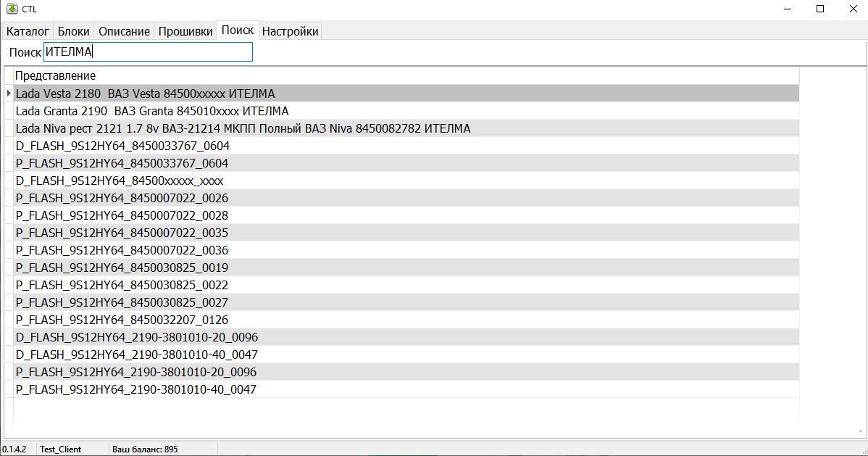The width and height of the screenshot is (868, 456).
Task: Click Ваш баланс: 895 status entry
Action: (145, 449)
